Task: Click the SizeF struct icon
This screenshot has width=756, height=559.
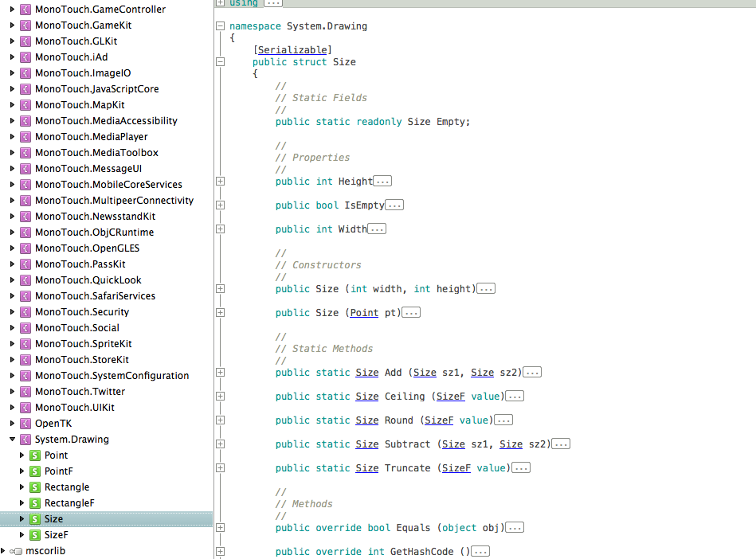Action: click(x=35, y=534)
